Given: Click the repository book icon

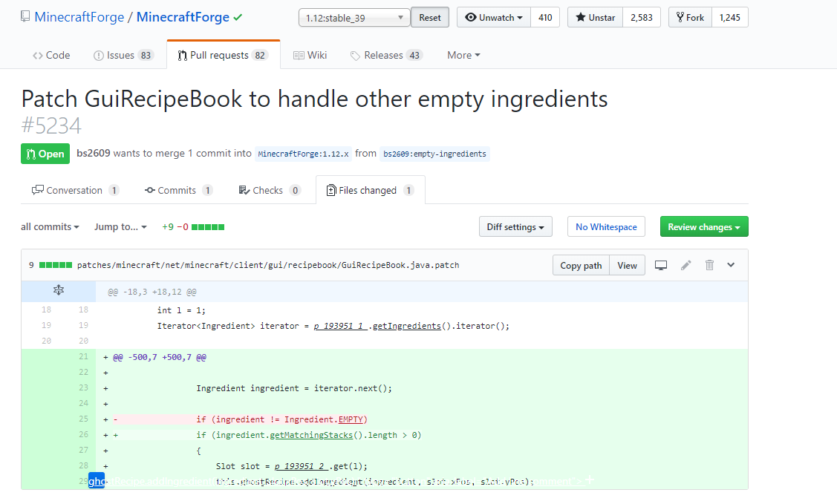Looking at the screenshot, I should click(x=25, y=16).
